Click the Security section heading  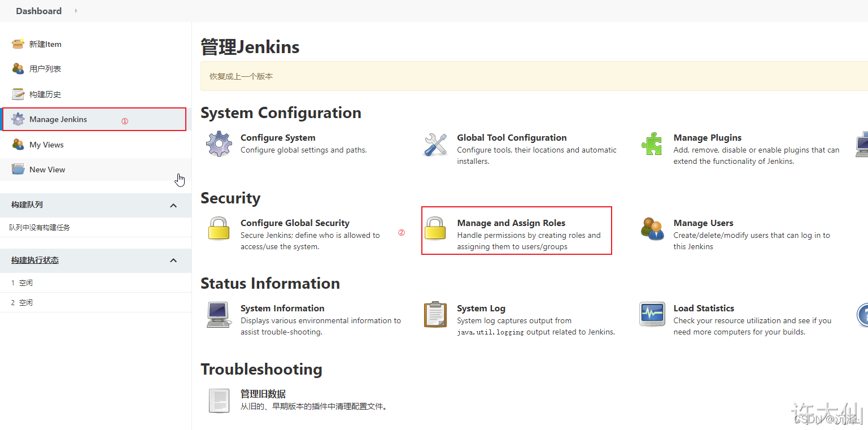click(230, 198)
